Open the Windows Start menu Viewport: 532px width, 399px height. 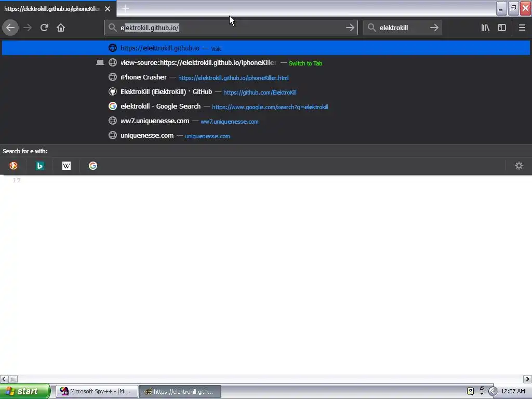pyautogui.click(x=25, y=391)
